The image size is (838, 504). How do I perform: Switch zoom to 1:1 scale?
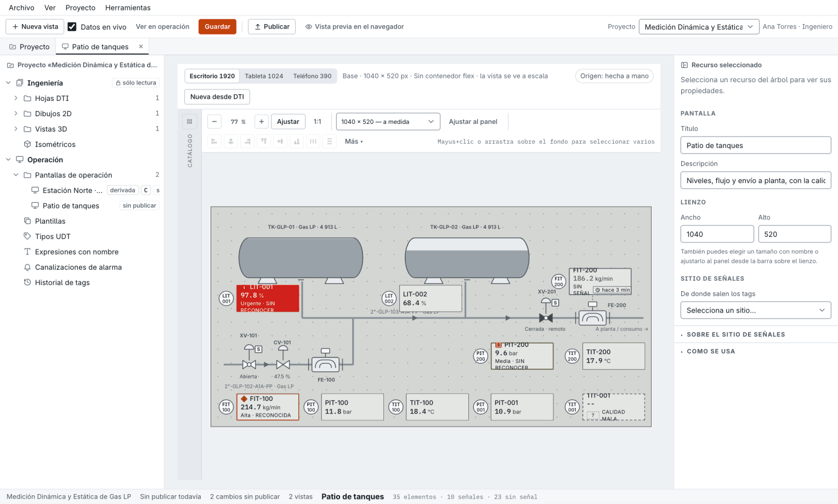(x=318, y=122)
